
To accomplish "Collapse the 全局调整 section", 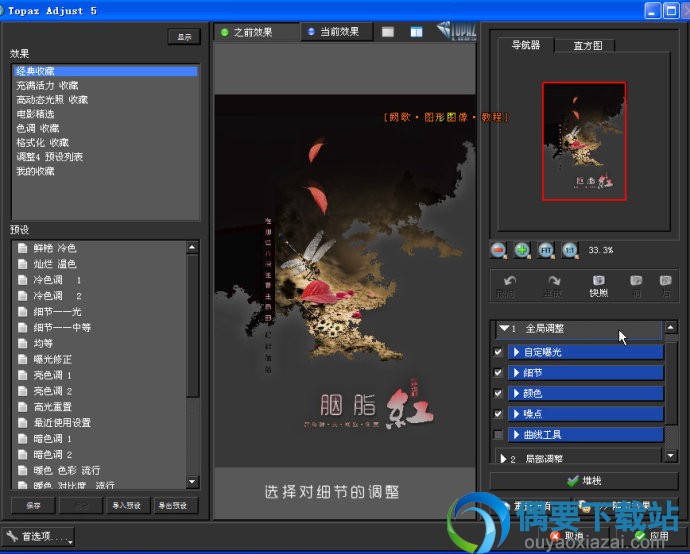I will click(504, 328).
